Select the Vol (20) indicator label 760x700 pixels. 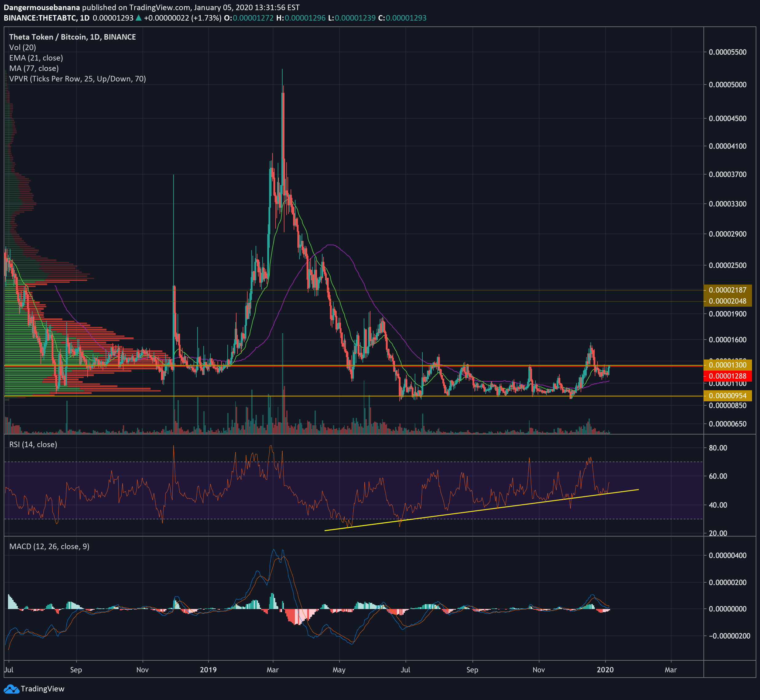23,47
